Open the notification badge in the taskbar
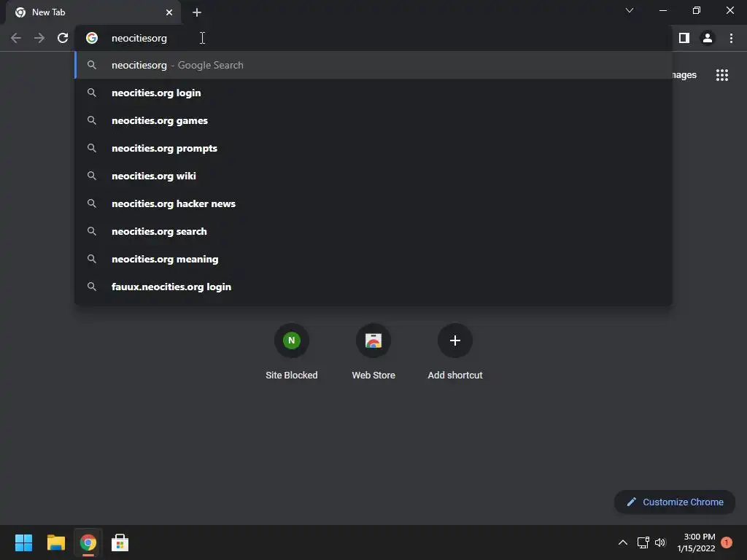The image size is (747, 560). click(727, 542)
